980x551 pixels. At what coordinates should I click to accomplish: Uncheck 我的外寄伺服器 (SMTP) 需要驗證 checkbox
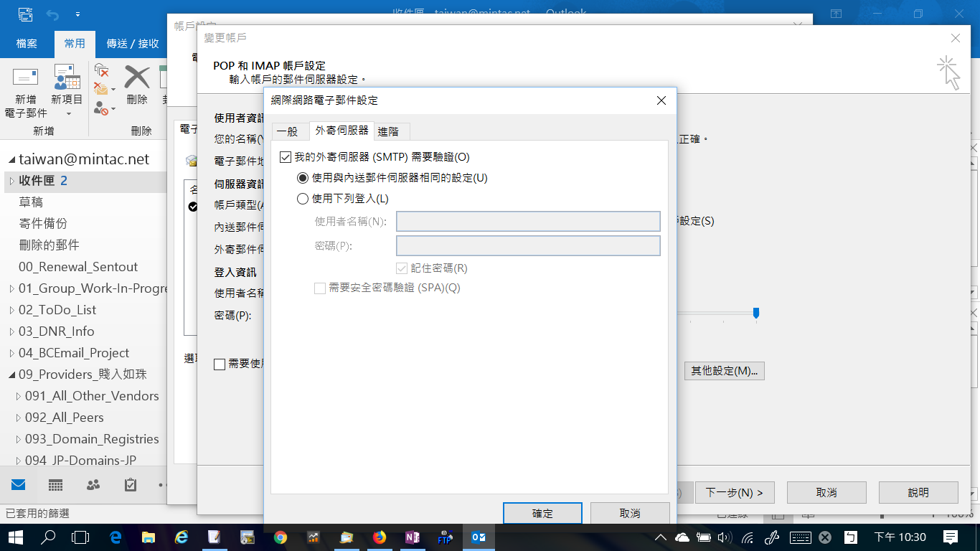click(x=286, y=156)
